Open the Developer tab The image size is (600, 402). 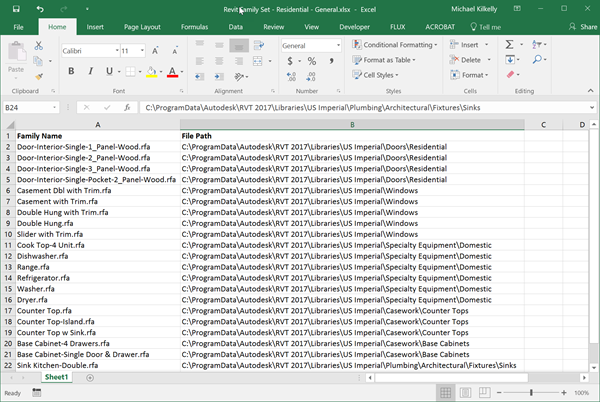pos(354,27)
